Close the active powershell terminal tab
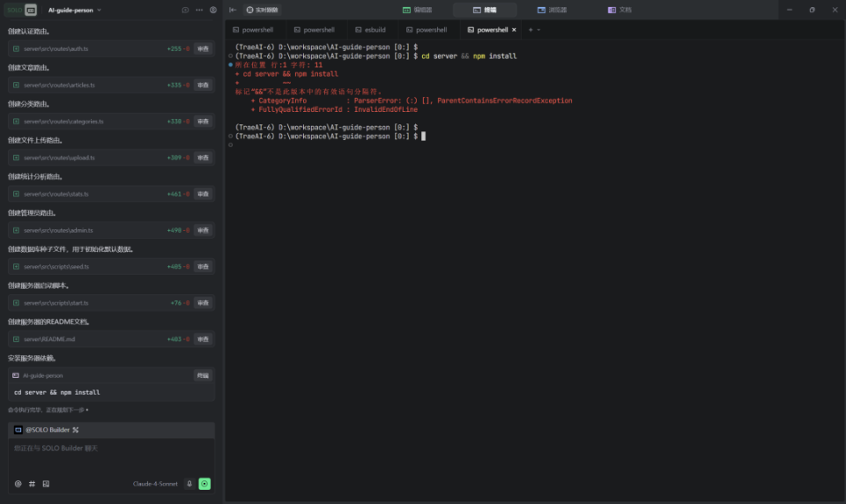This screenshot has width=846, height=504. pyautogui.click(x=514, y=30)
